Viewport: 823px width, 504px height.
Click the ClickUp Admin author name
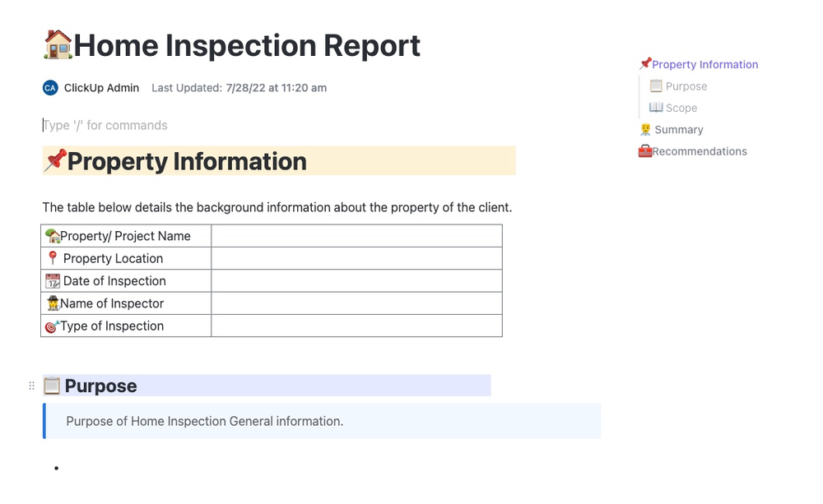click(x=101, y=88)
